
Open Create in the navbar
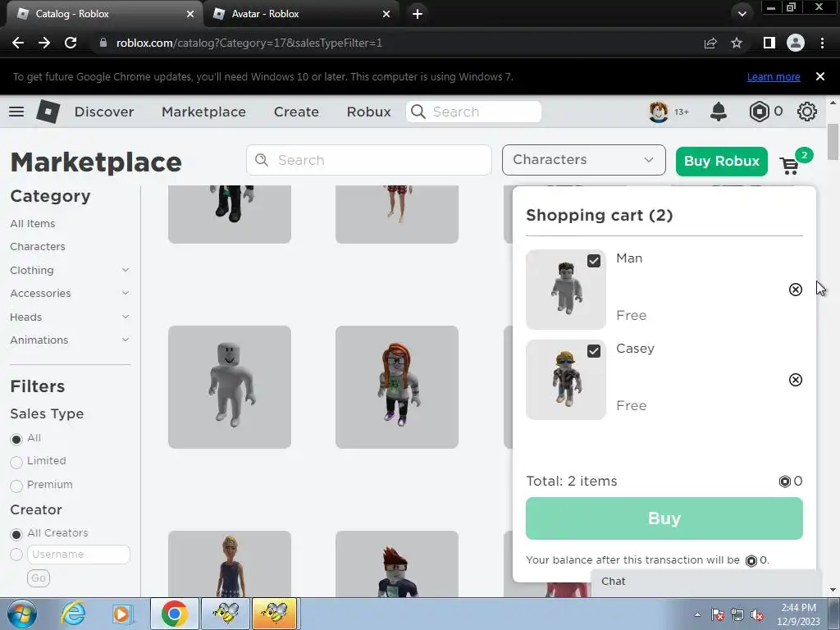coord(296,112)
